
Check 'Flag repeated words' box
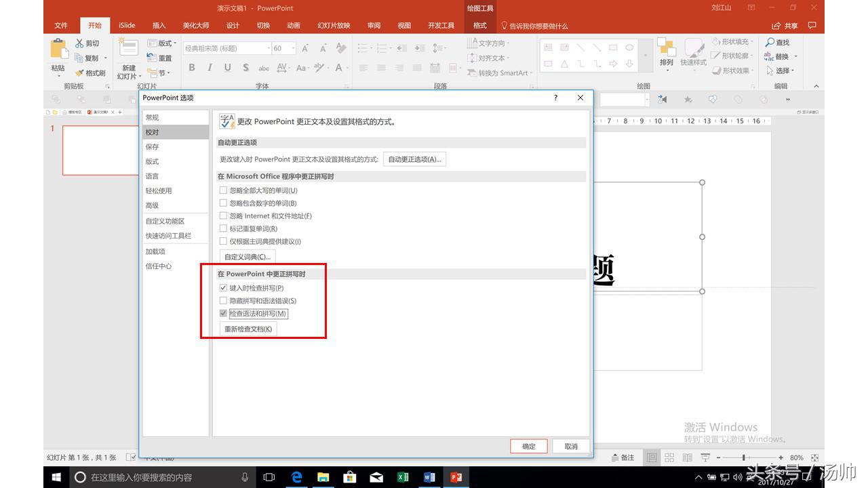pos(223,228)
